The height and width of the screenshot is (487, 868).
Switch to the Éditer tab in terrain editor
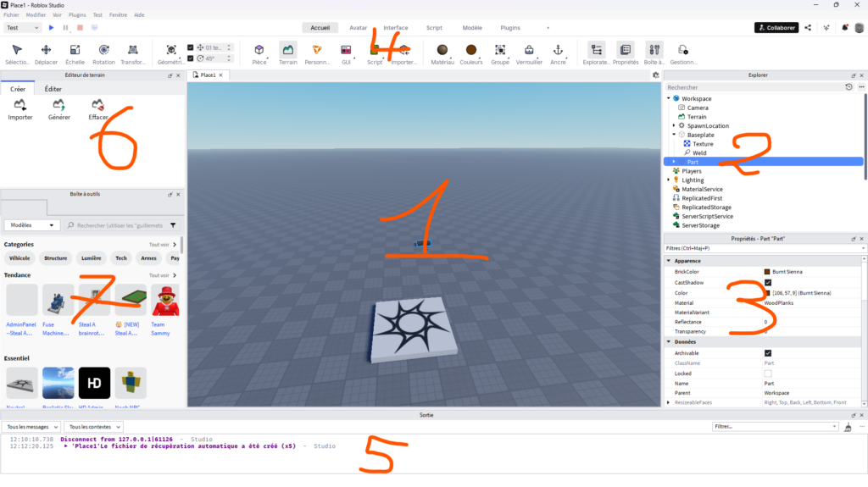tap(53, 88)
